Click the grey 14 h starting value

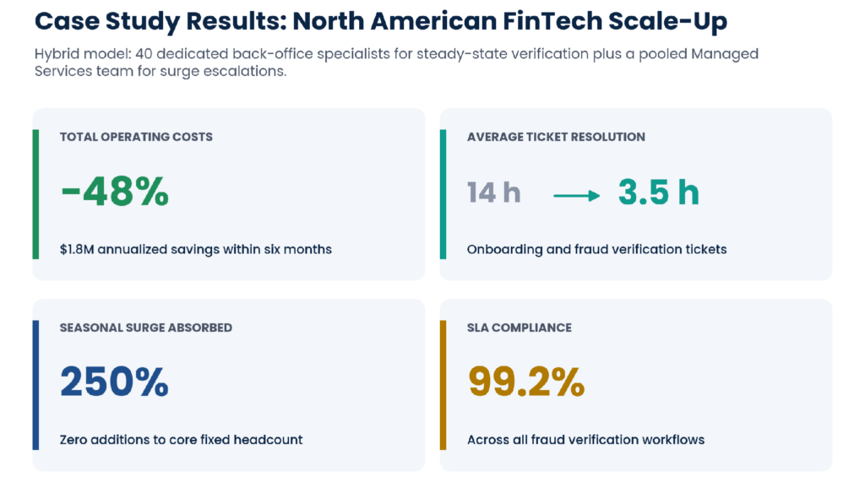click(x=493, y=193)
